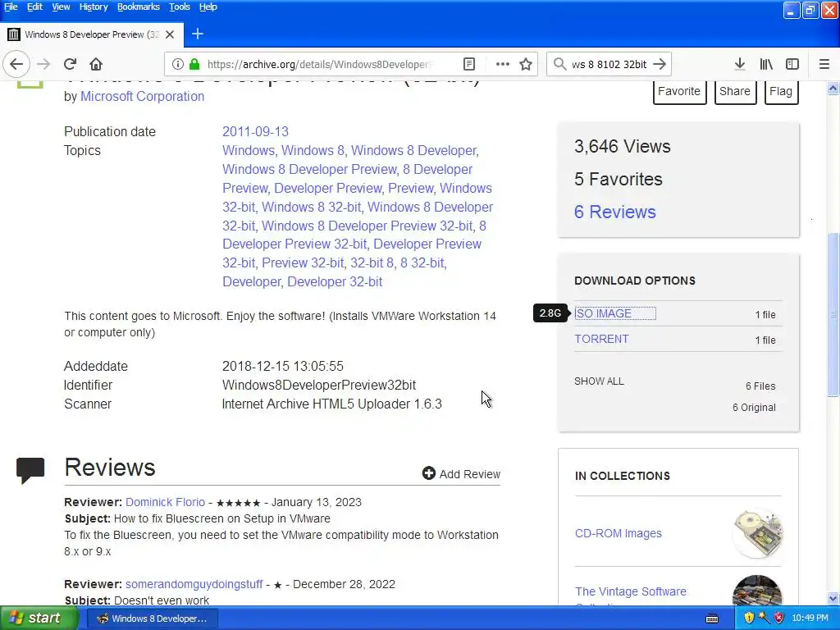Image resolution: width=840 pixels, height=630 pixels.
Task: Click the 5 Favorites count
Action: 619,180
